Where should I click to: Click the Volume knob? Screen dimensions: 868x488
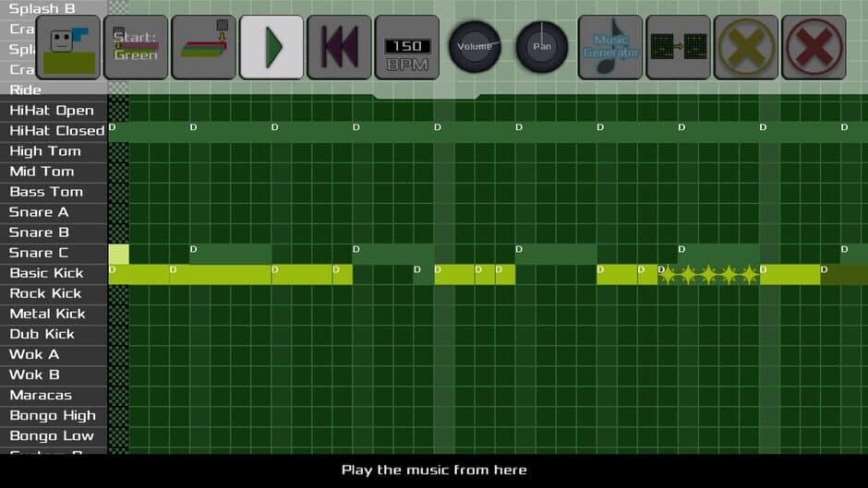click(475, 47)
